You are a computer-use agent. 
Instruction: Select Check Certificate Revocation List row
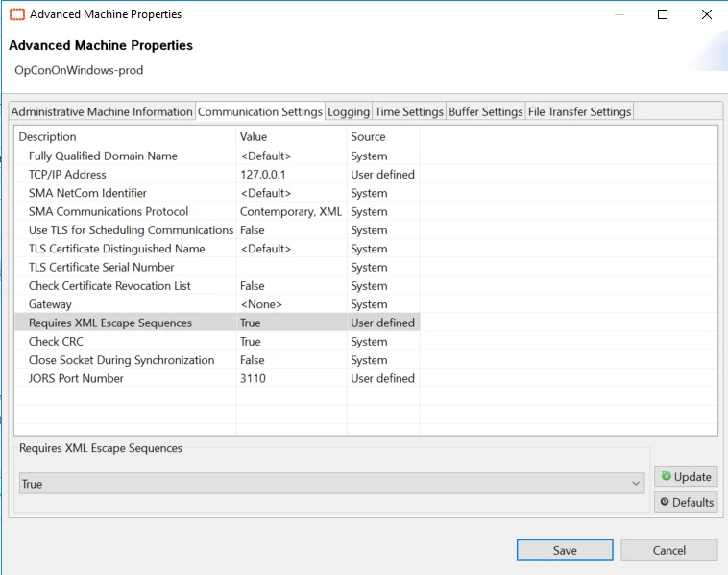tap(217, 286)
